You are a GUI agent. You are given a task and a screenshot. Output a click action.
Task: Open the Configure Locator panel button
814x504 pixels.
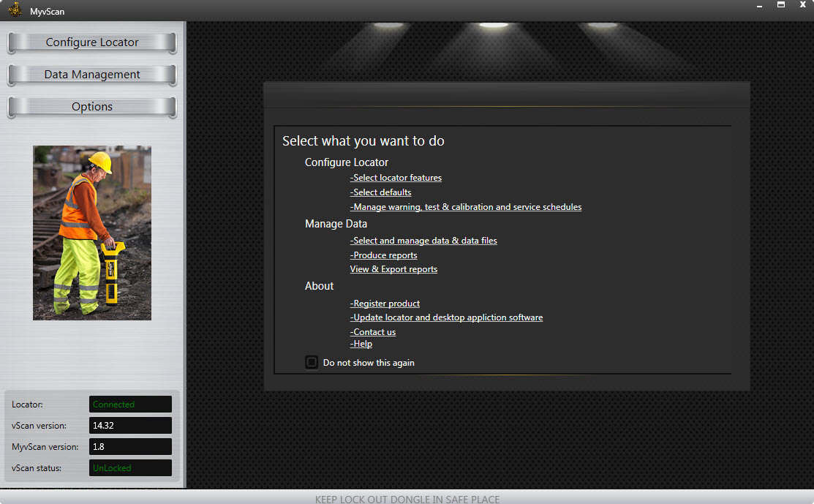click(92, 42)
